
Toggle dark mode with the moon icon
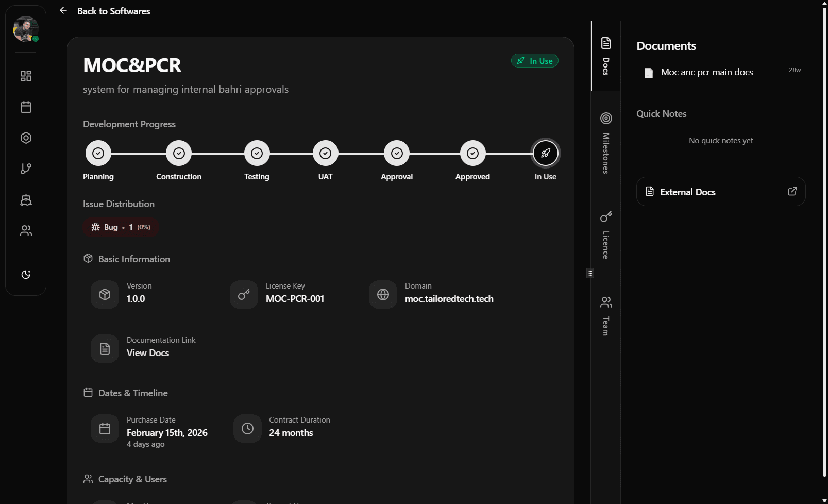click(x=25, y=275)
